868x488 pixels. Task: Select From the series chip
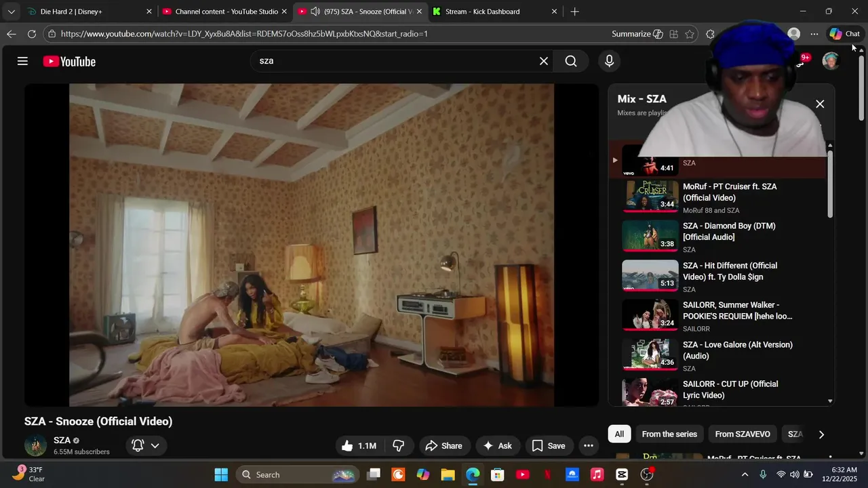pyautogui.click(x=669, y=434)
